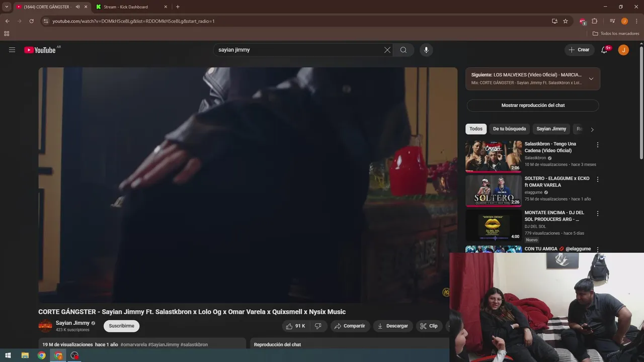Viewport: 644px width, 362px height.
Task: Click DJ DEL SOL channel name
Action: tap(535, 226)
